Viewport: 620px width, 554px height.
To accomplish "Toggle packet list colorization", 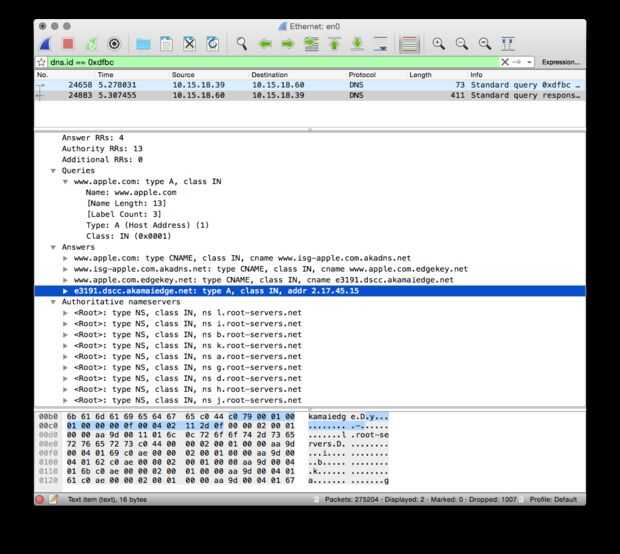I will coord(409,43).
